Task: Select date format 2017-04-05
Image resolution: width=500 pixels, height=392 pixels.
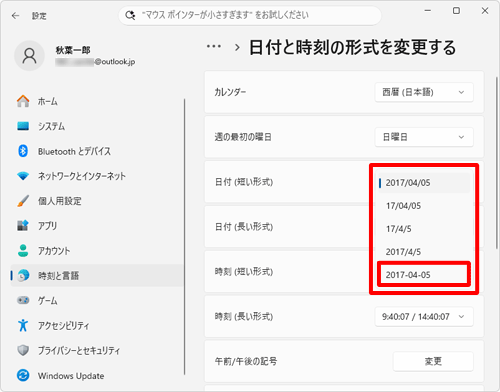Action: point(423,275)
